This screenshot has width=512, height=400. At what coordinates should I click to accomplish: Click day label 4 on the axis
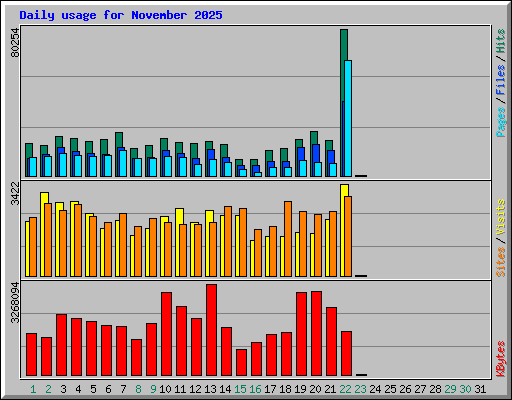pos(78,389)
